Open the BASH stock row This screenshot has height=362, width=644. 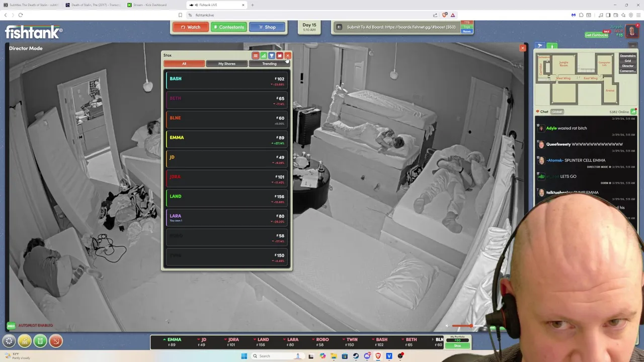pyautogui.click(x=226, y=80)
